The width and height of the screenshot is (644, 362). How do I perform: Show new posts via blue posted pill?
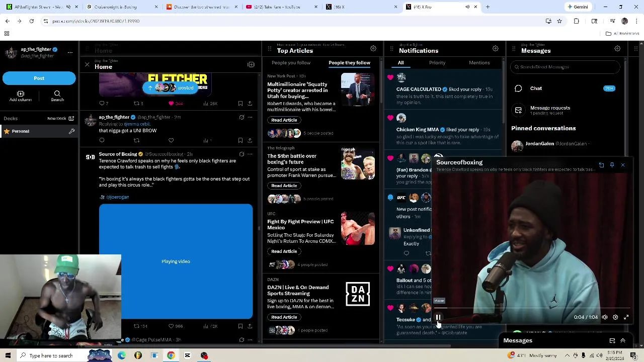click(x=171, y=88)
